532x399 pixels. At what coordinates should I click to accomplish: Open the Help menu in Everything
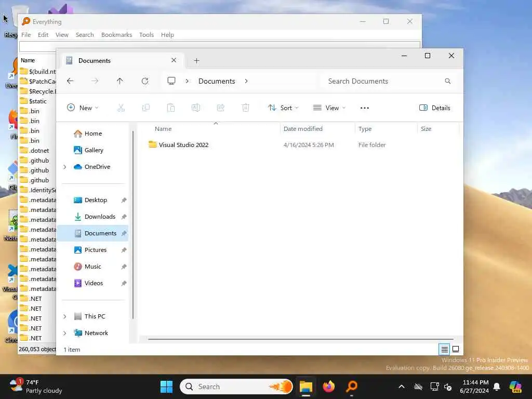tap(168, 35)
